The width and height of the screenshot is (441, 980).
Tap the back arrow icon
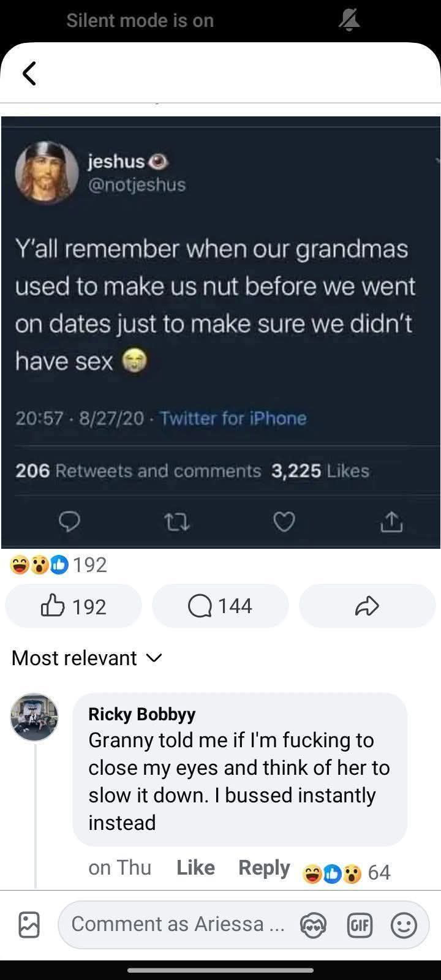coord(29,73)
